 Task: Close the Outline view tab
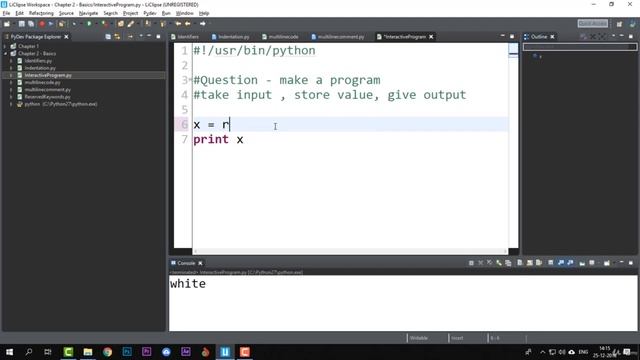click(x=552, y=37)
